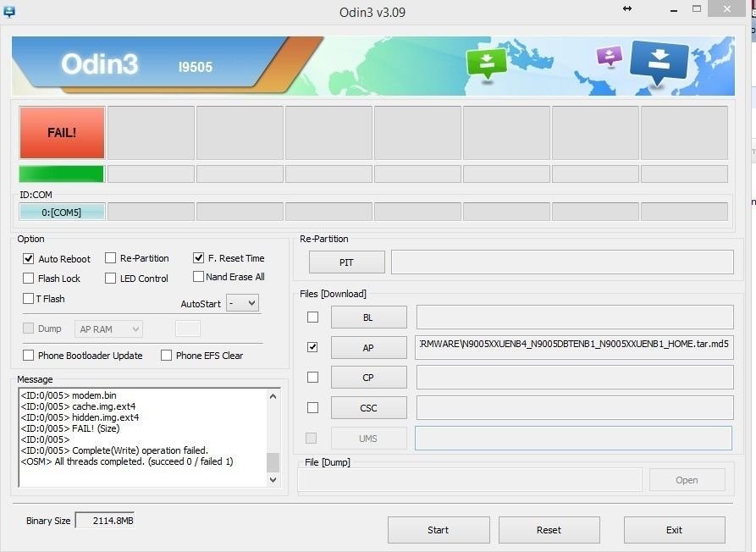Image resolution: width=756 pixels, height=552 pixels.
Task: Click the 'Odin3 v3.09' window title
Action: (372, 12)
